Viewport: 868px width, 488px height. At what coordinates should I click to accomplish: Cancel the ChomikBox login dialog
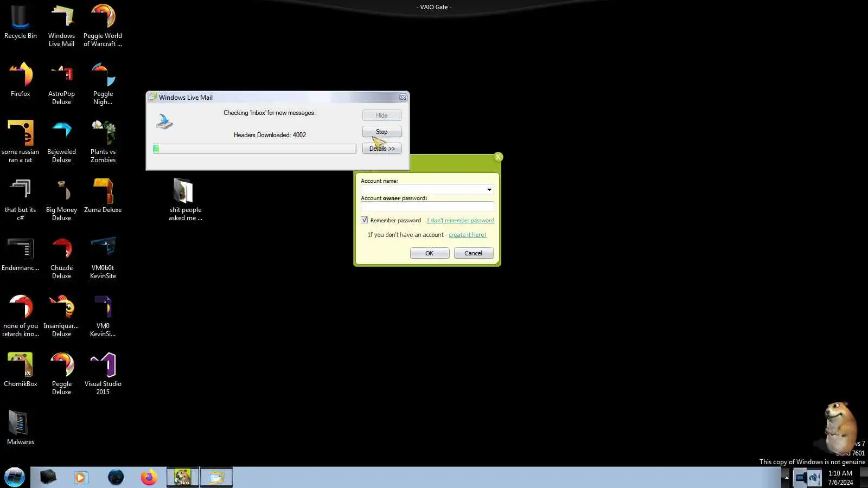[x=474, y=253]
